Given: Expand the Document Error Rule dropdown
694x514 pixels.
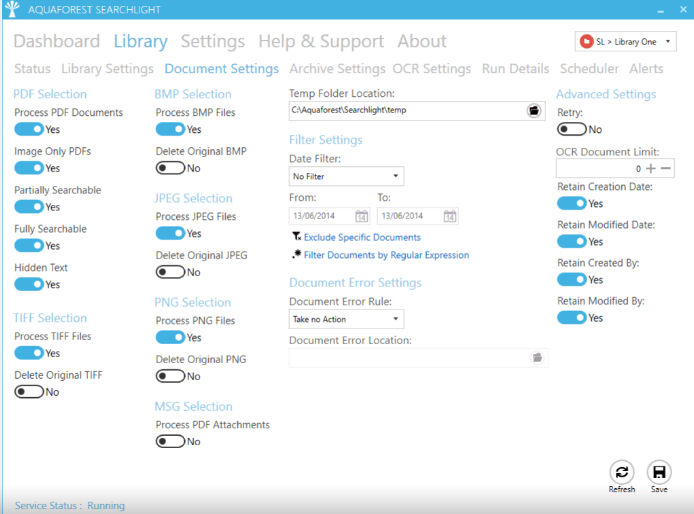Looking at the screenshot, I should (346, 320).
